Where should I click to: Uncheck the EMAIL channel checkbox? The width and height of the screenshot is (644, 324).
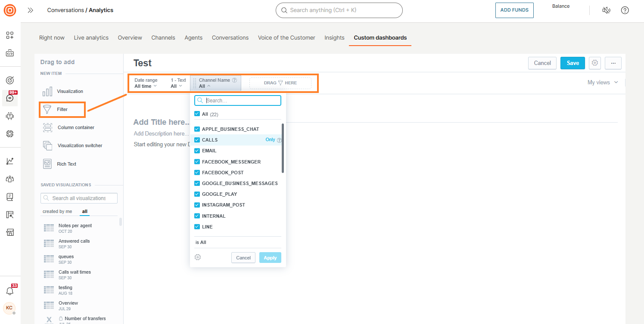(x=197, y=150)
